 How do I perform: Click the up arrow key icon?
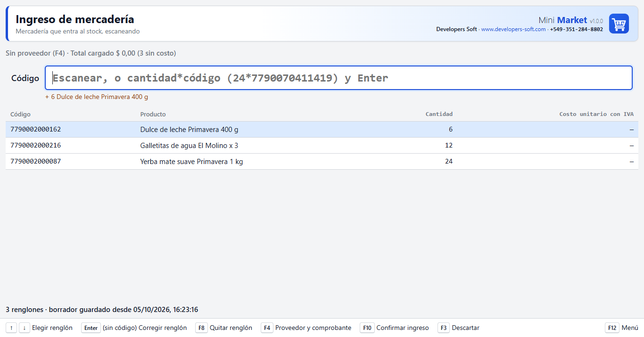point(11,328)
